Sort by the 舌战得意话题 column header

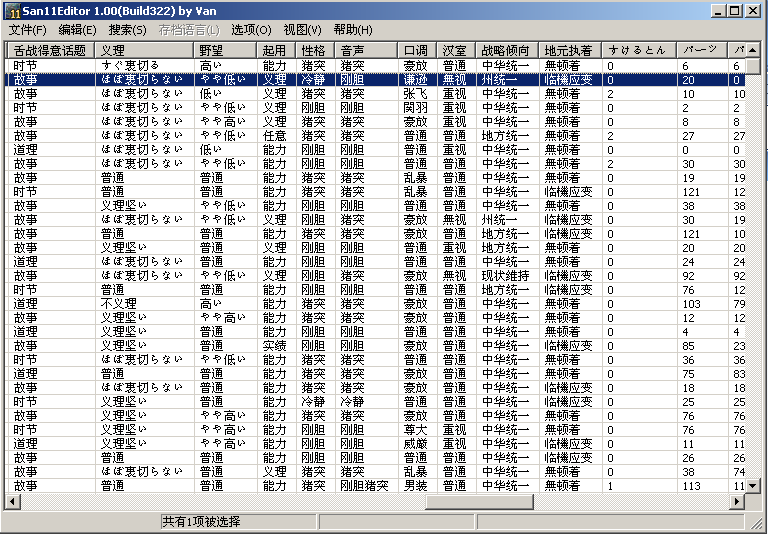[x=51, y=50]
